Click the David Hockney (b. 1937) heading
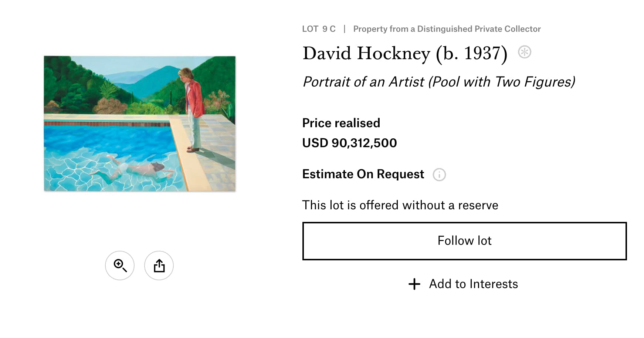Screen dimensions: 644x338 pyautogui.click(x=405, y=53)
